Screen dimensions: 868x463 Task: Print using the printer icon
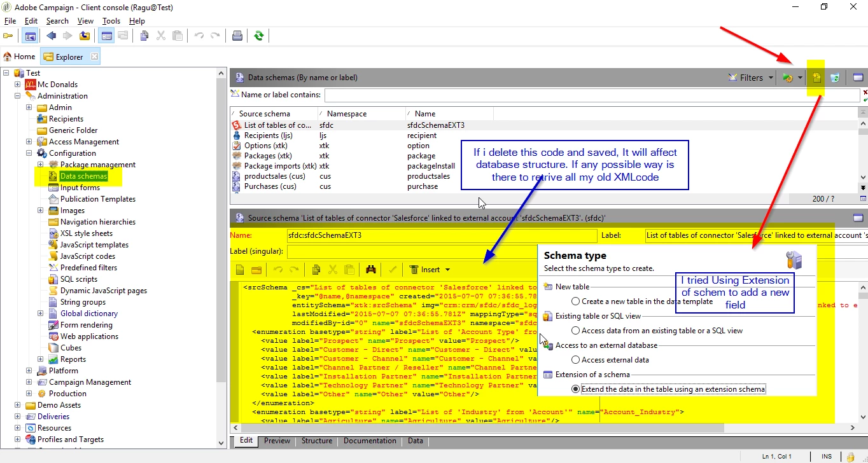[x=237, y=36]
